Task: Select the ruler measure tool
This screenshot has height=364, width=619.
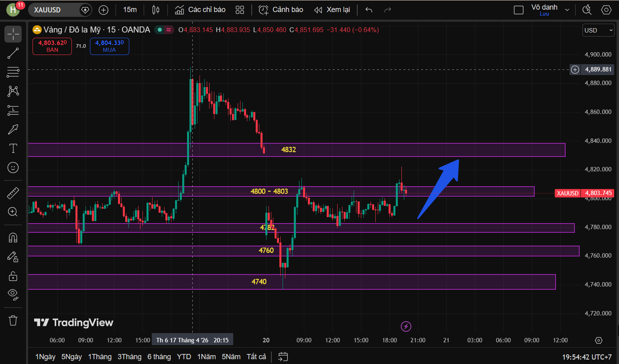Action: coord(13,193)
